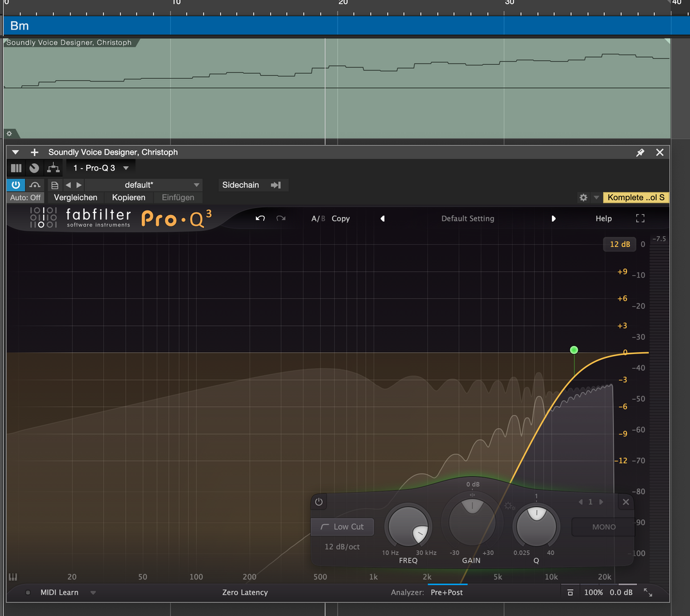Undo last change in Pro-Q 3
This screenshot has width=690, height=616.
click(260, 219)
